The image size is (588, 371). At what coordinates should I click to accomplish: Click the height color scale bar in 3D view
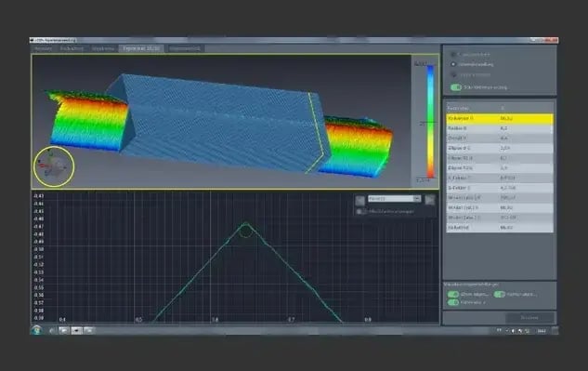point(430,122)
